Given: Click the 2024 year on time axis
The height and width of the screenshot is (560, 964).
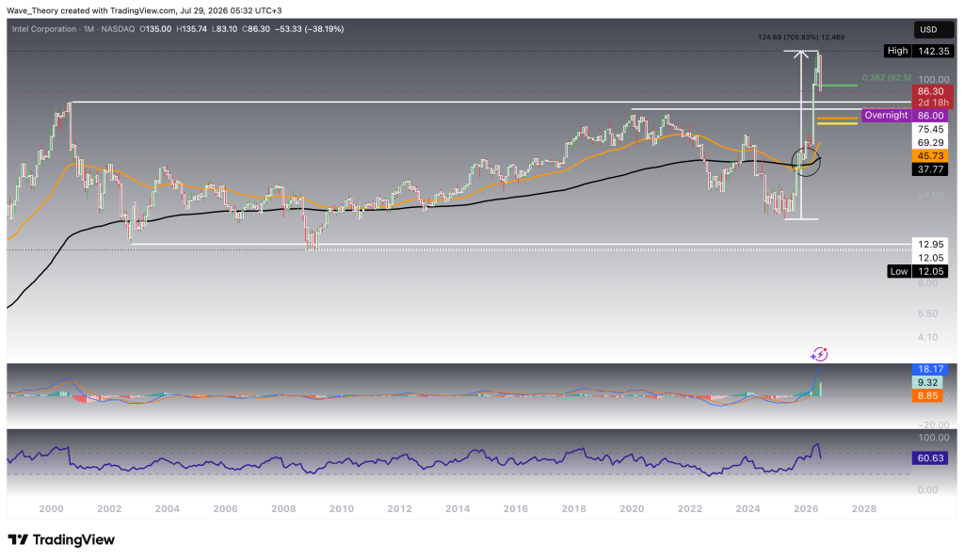Looking at the screenshot, I should [x=747, y=508].
